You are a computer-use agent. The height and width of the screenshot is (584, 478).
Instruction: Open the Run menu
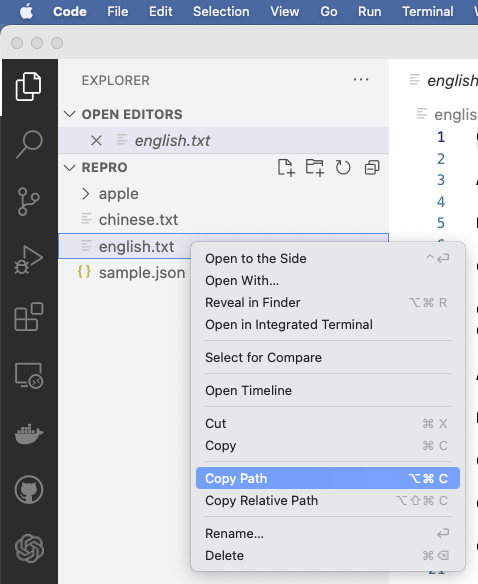(x=370, y=12)
